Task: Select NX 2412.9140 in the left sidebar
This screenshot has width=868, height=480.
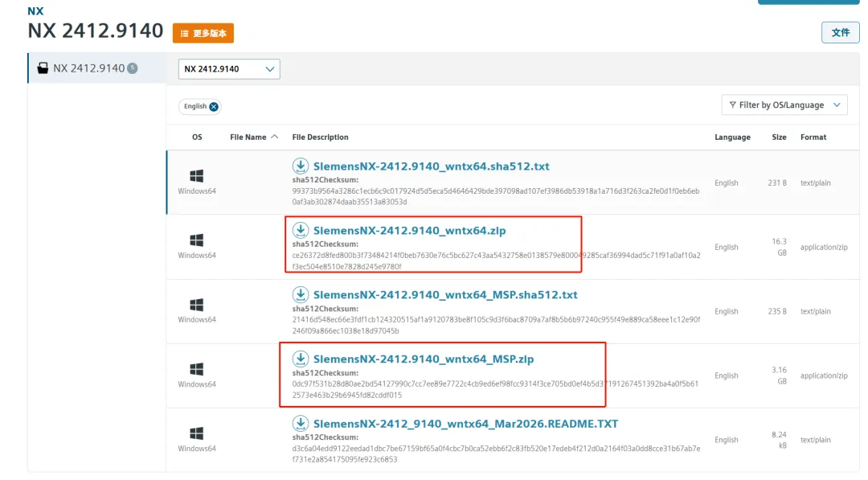Action: [x=97, y=68]
